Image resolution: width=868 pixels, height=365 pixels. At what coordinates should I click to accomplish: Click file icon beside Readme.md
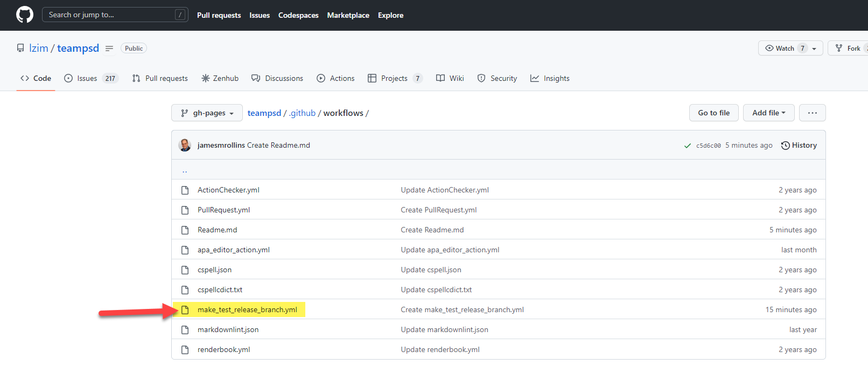pyautogui.click(x=185, y=230)
